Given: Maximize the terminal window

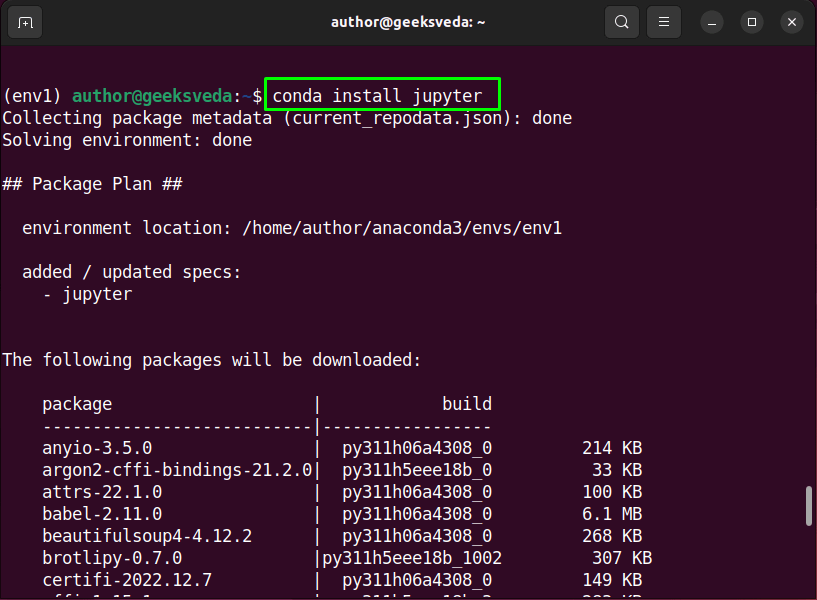Looking at the screenshot, I should click(x=751, y=21).
